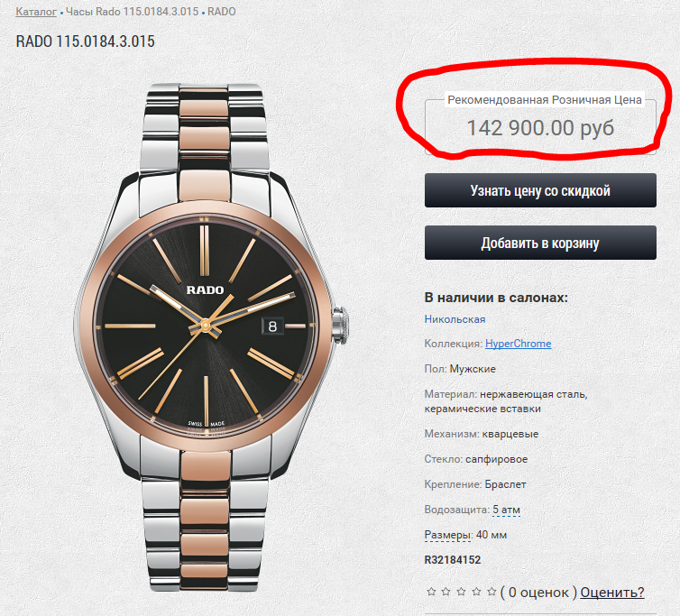Click the second rating star

coord(446,593)
